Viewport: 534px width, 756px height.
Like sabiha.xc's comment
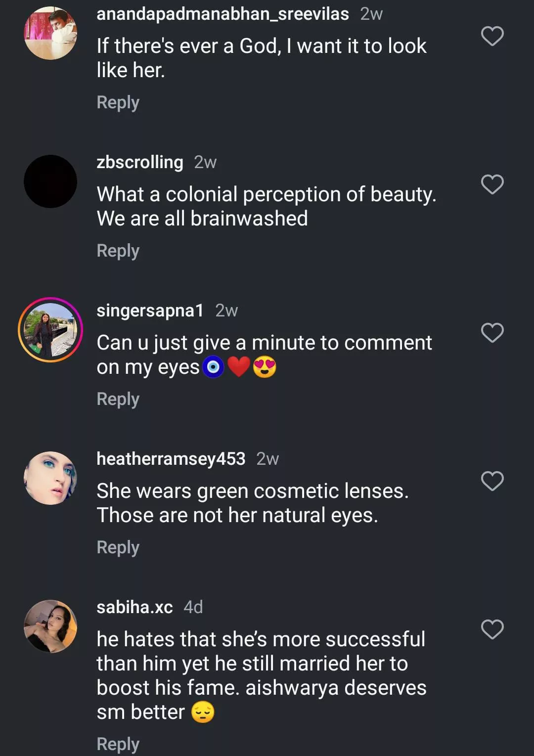492,629
